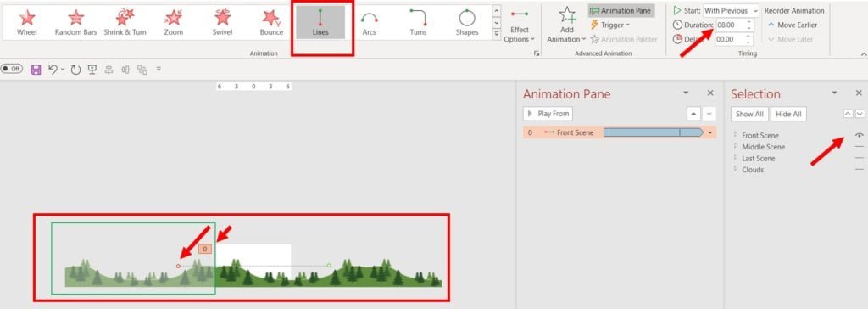Screen dimensions: 868x309
Task: Click the Hide All button
Action: 788,115
